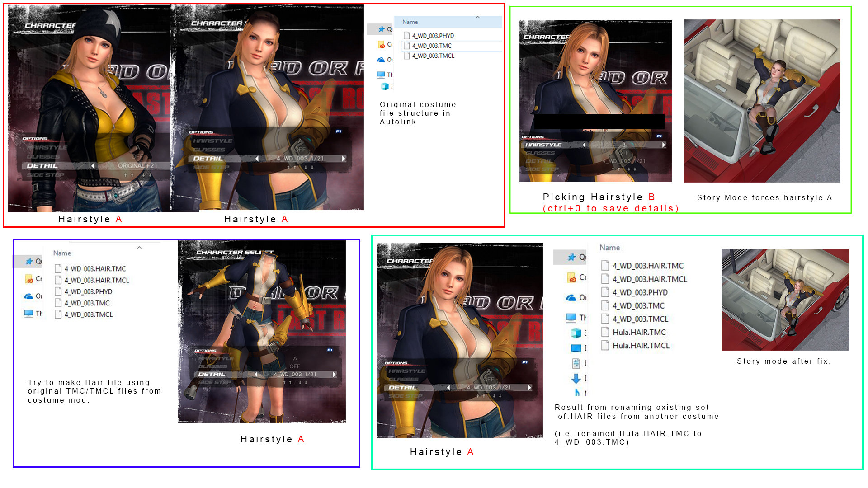
Task: Open OneDrive cloud in Hula-files Explorer sidebar
Action: pos(571,297)
